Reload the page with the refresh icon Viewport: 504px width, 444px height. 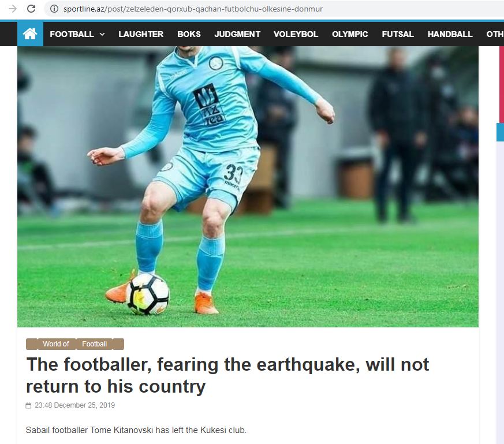pyautogui.click(x=31, y=9)
